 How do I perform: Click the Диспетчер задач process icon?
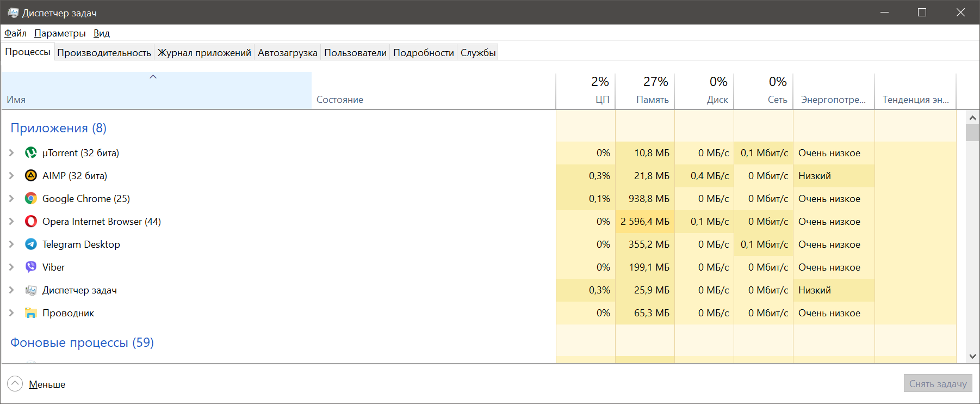pos(31,290)
